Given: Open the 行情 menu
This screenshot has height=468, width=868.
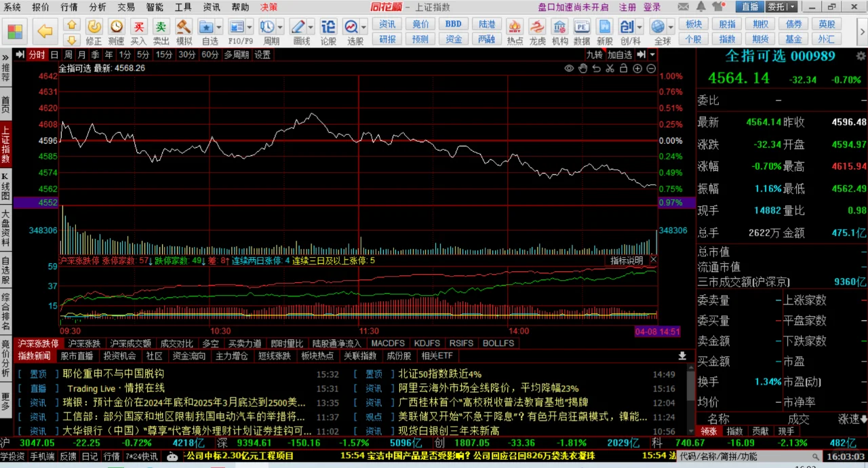Looking at the screenshot, I should point(69,7).
